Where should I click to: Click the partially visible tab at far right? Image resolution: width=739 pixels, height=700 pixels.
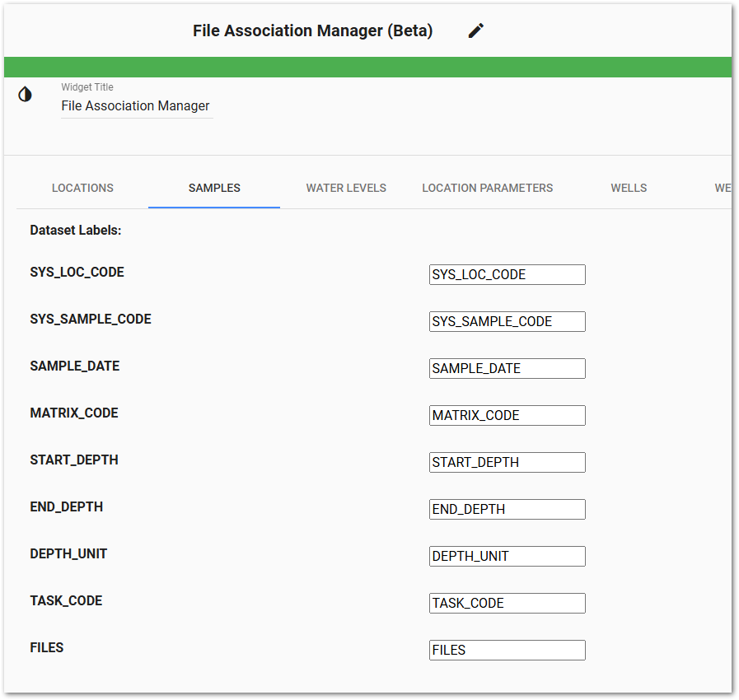pos(724,188)
